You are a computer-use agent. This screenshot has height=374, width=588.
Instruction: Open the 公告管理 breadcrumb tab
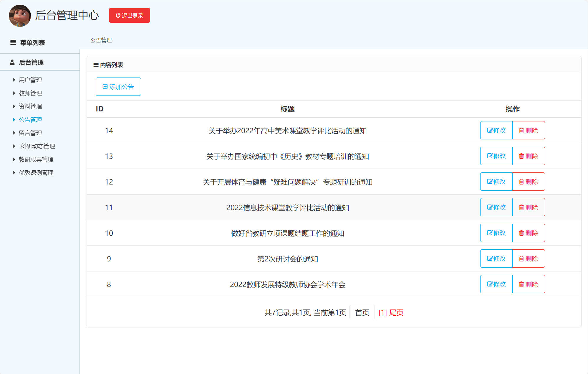101,40
